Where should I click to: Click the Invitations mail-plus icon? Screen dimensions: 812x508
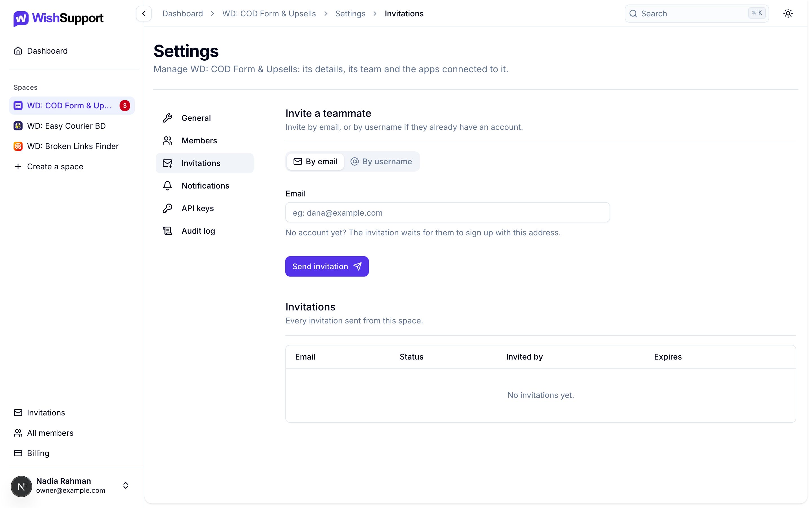[x=167, y=163]
